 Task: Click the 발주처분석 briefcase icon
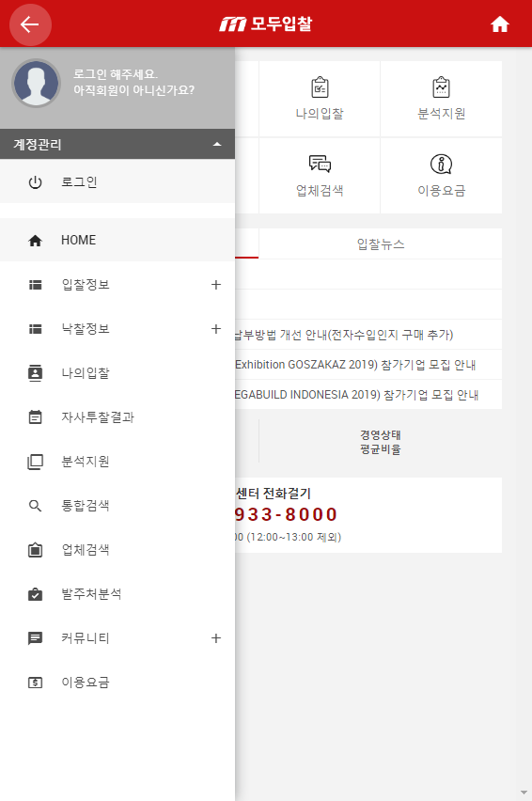pyautogui.click(x=35, y=594)
